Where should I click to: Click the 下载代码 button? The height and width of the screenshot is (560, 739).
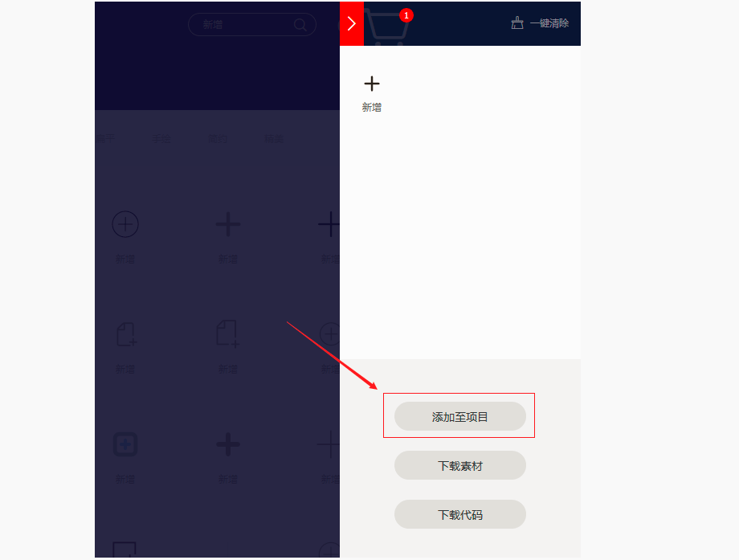point(460,514)
